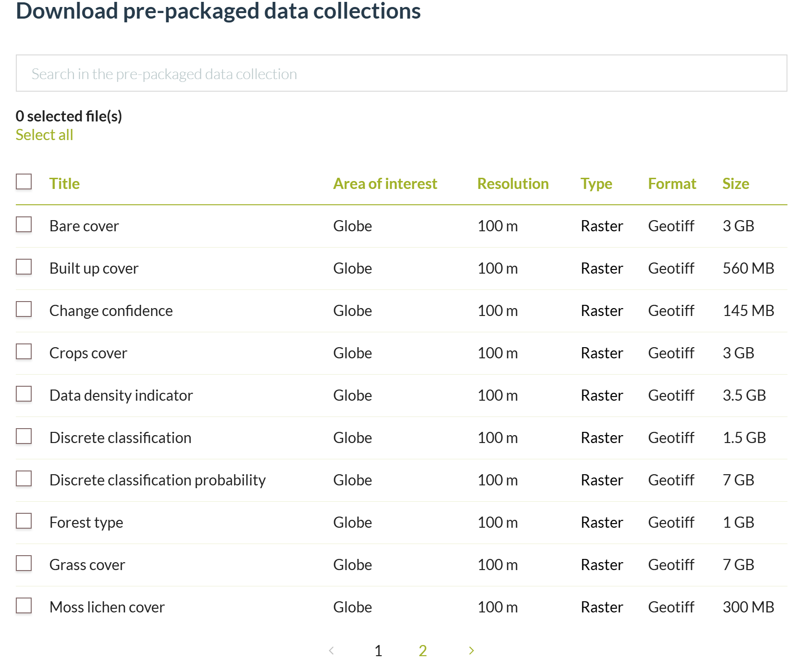Go to page 1 of results

pos(378,651)
